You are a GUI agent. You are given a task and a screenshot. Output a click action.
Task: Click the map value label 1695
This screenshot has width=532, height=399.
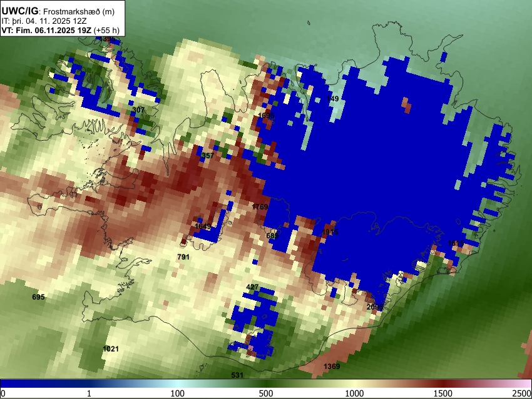click(266, 116)
